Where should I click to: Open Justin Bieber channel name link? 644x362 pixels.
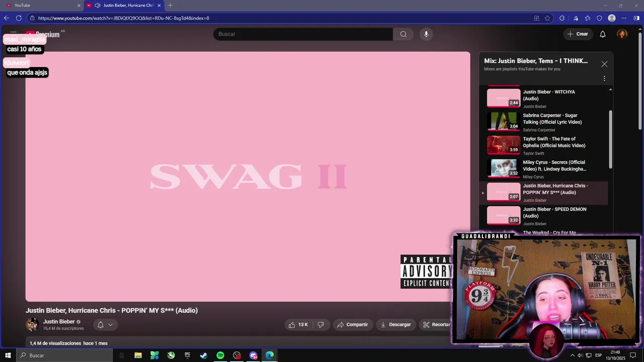pos(59,322)
